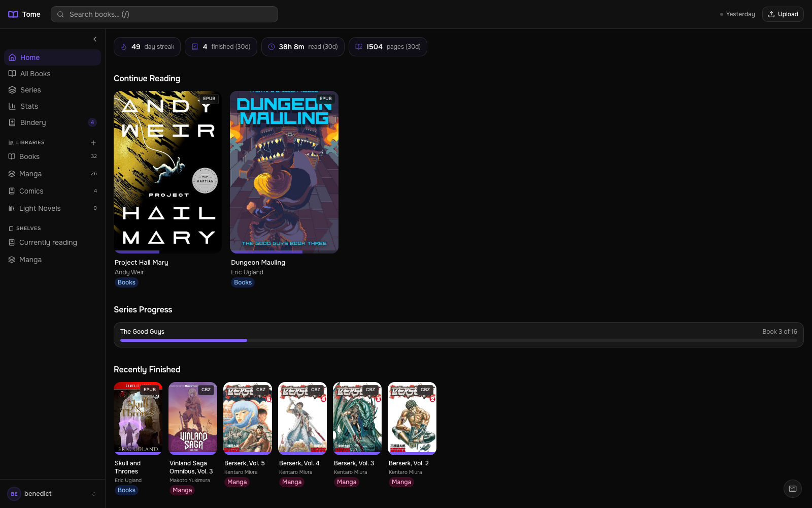Open the benedict user account menu
The width and height of the screenshot is (812, 508).
(52, 494)
